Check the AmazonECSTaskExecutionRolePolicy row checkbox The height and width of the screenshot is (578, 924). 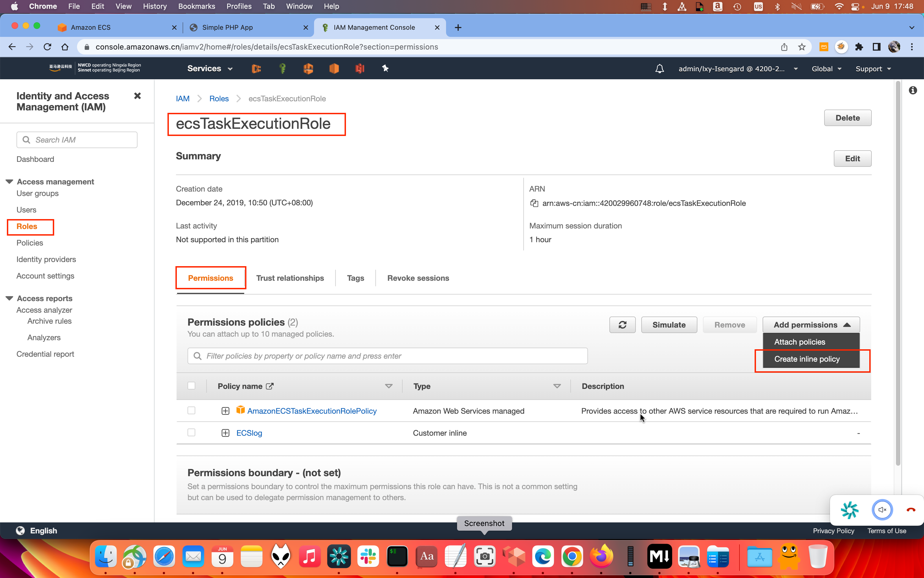pyautogui.click(x=191, y=410)
